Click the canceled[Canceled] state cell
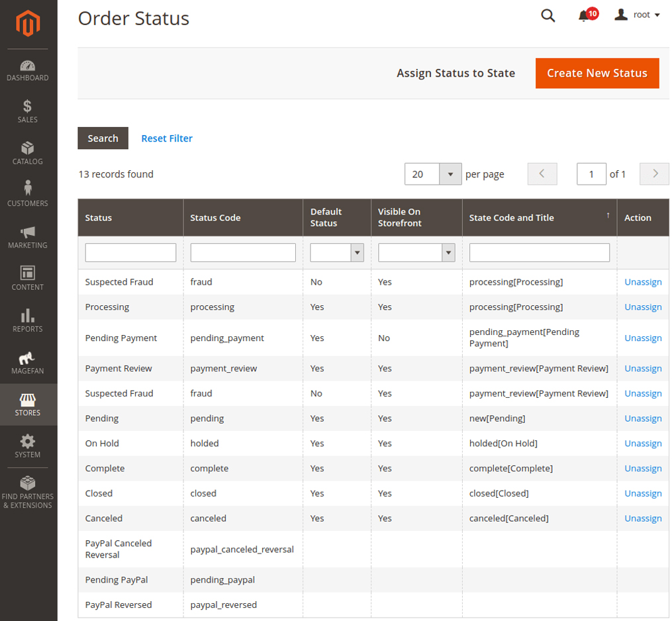672x621 pixels. (x=540, y=518)
